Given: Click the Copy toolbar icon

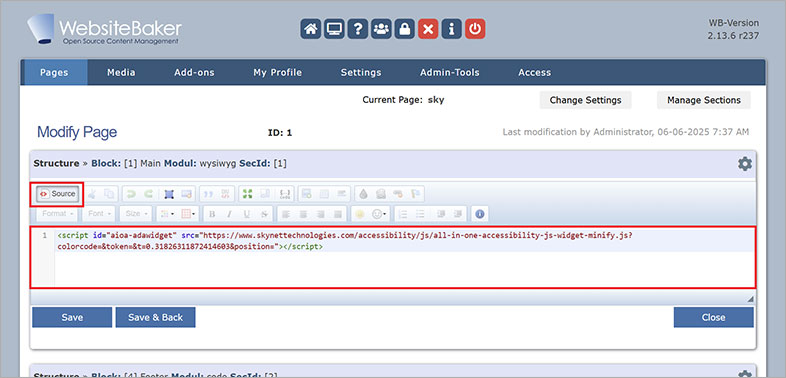Looking at the screenshot, I should (x=109, y=194).
